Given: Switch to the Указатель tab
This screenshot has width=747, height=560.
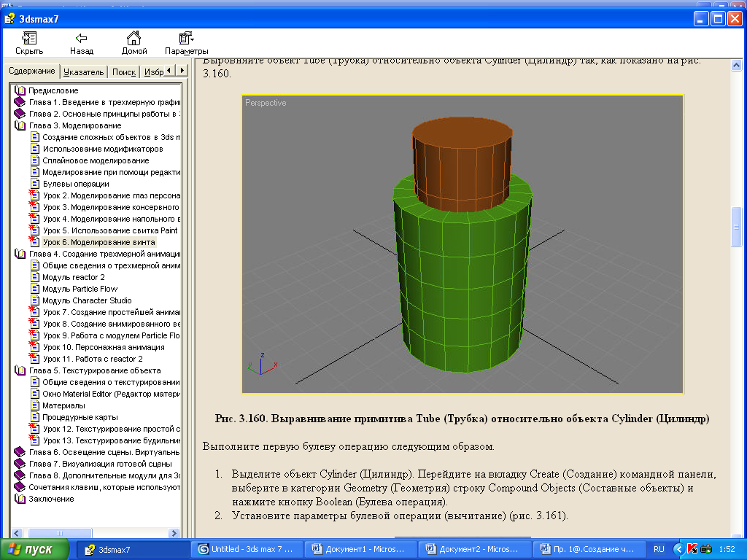Looking at the screenshot, I should [x=83, y=72].
